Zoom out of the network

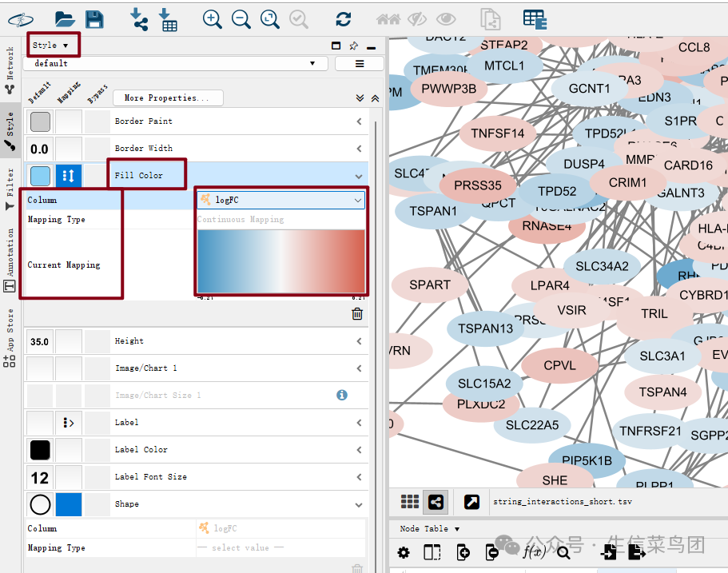[x=241, y=19]
